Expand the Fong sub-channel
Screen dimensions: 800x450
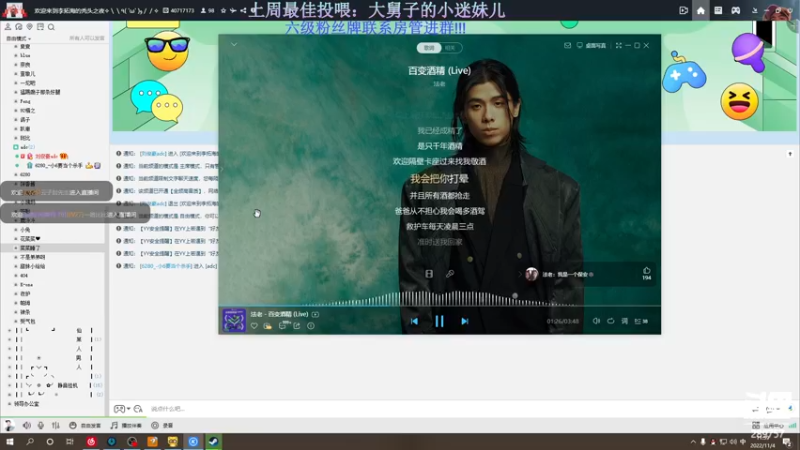click(x=24, y=101)
